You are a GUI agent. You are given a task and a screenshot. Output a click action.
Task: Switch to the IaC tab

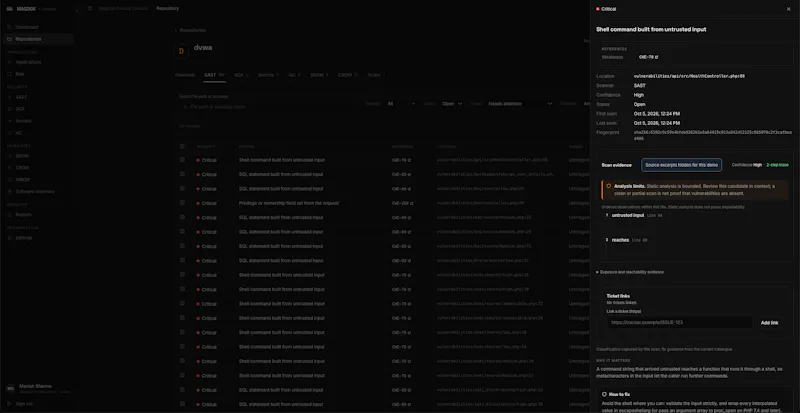point(294,75)
